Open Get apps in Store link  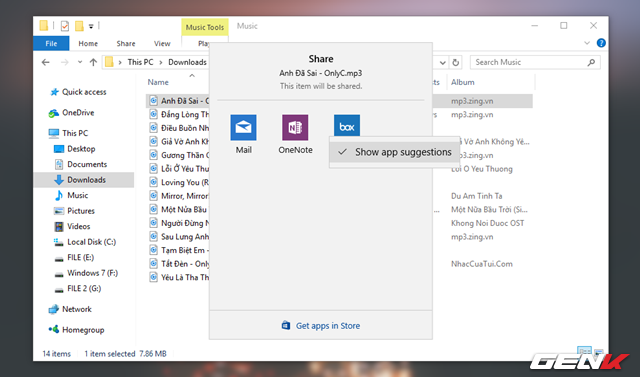tap(321, 326)
